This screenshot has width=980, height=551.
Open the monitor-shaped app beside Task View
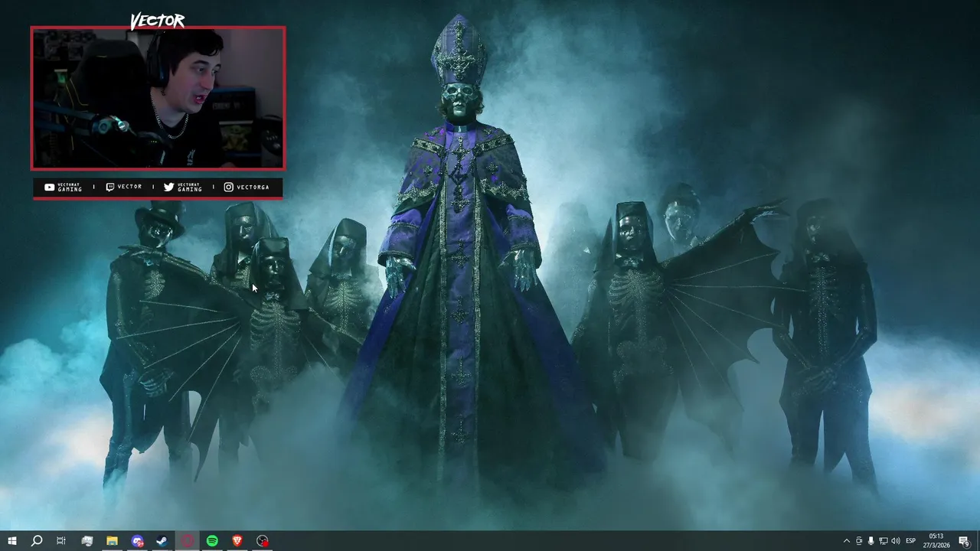[87, 541]
